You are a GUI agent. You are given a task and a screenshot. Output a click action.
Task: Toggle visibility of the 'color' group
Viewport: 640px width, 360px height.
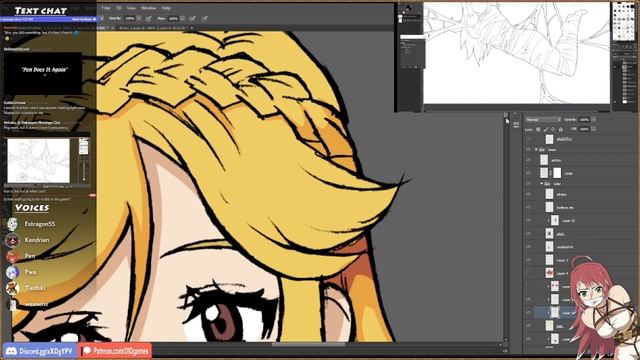529,184
